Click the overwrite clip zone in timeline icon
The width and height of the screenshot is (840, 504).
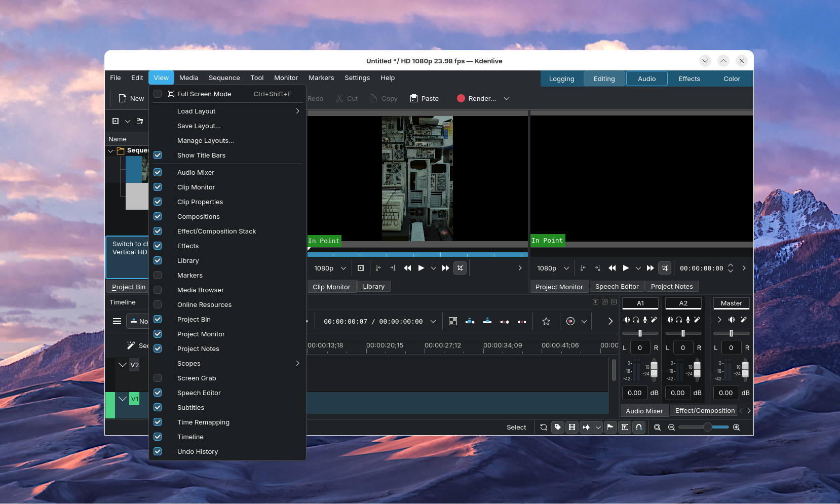point(487,321)
